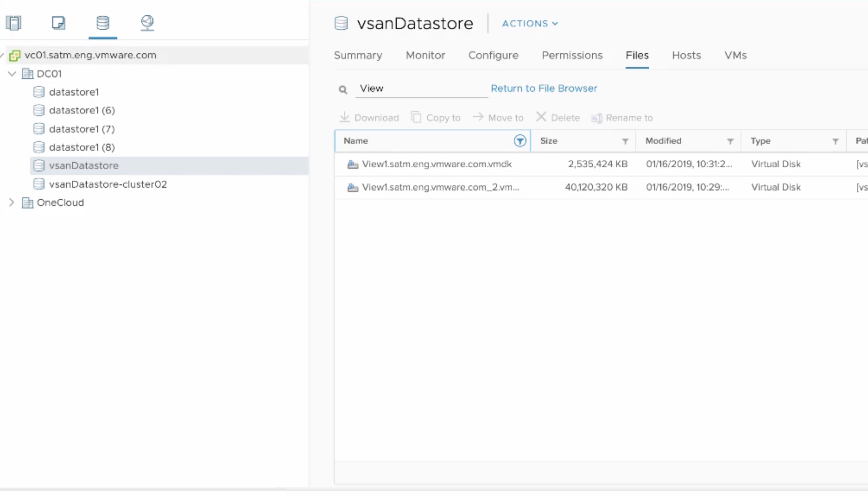Click the file search input field
This screenshot has width=868, height=495.
421,89
